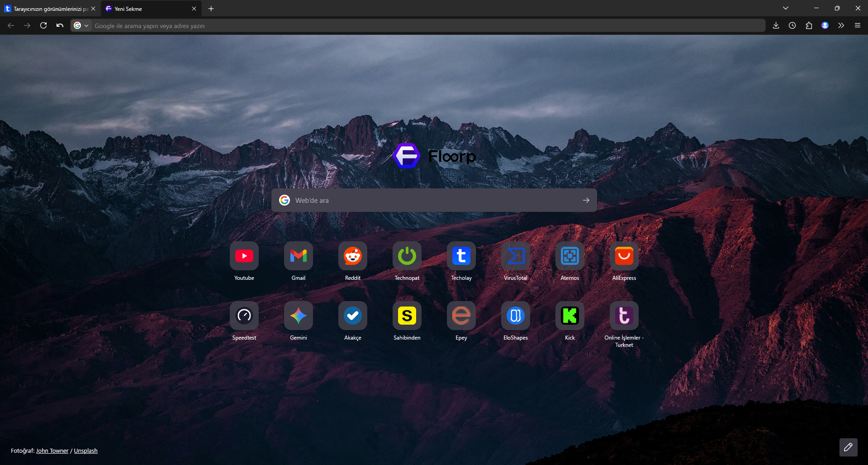Open the Youtube shortcut
The width and height of the screenshot is (868, 465).
tap(244, 256)
